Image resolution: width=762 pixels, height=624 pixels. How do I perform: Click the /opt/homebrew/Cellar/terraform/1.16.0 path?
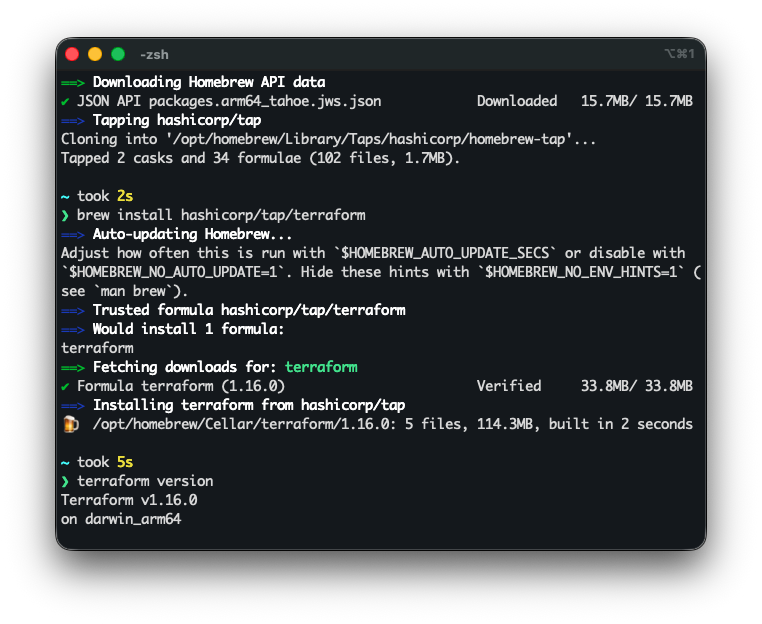(241, 424)
